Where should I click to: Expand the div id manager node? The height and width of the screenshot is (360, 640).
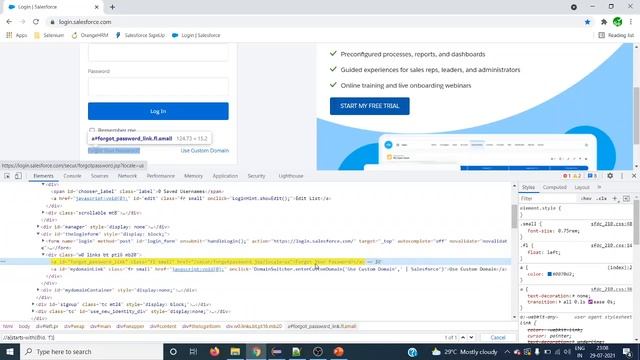tap(38, 227)
